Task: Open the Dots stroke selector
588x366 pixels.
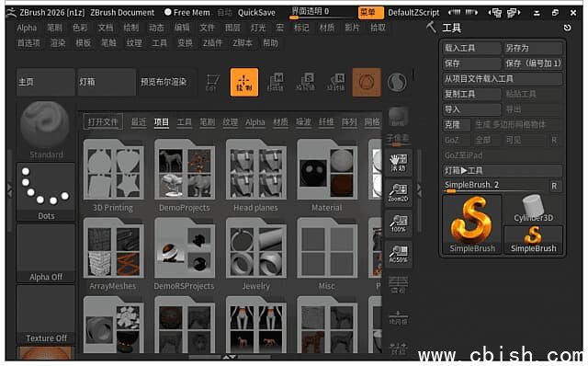Action: pos(45,191)
